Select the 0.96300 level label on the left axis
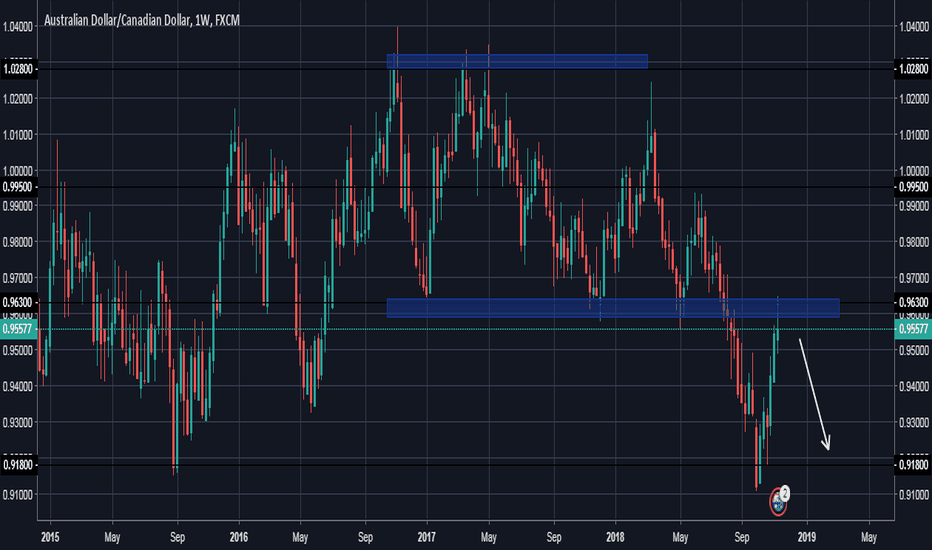 pos(18,303)
